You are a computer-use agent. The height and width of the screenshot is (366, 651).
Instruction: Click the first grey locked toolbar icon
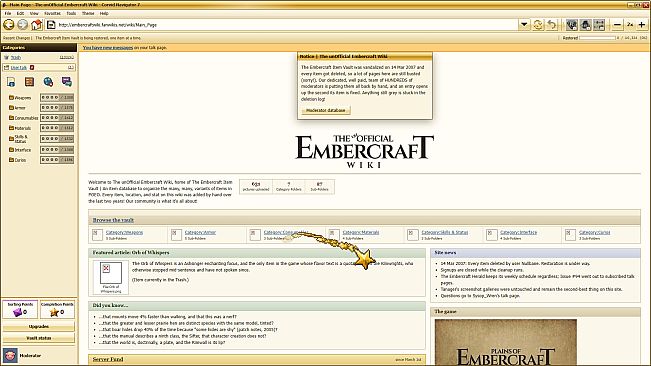[x=572, y=25]
